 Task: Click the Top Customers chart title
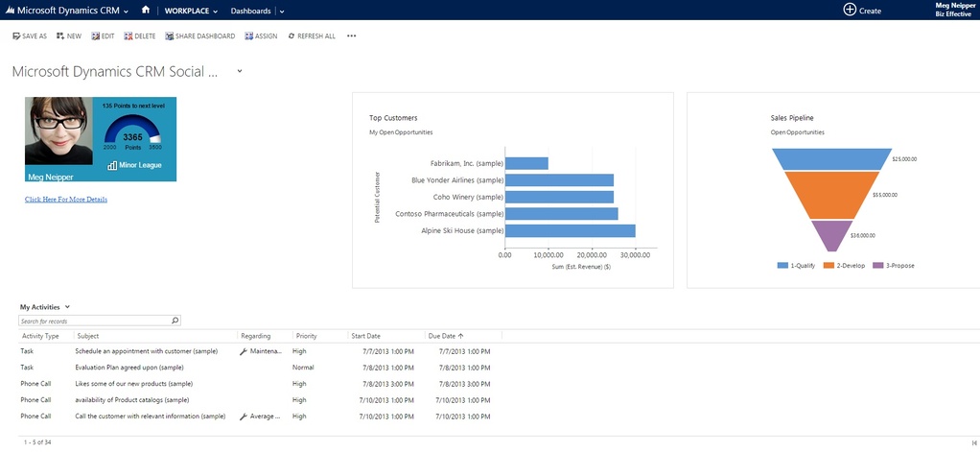pyautogui.click(x=393, y=117)
